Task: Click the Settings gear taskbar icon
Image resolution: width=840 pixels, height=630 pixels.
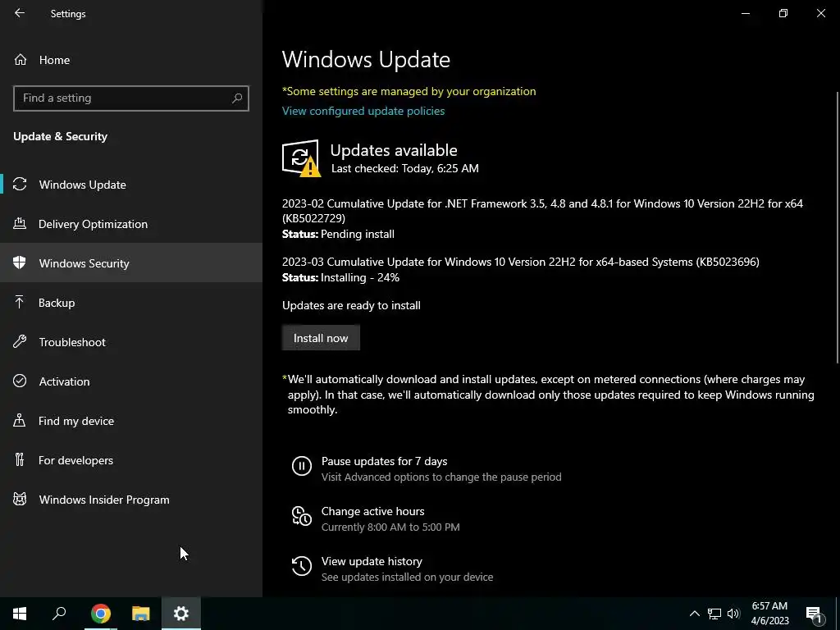Action: 181,614
